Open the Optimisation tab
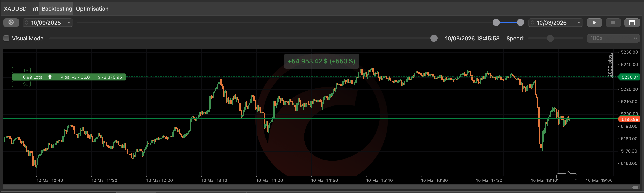 92,9
